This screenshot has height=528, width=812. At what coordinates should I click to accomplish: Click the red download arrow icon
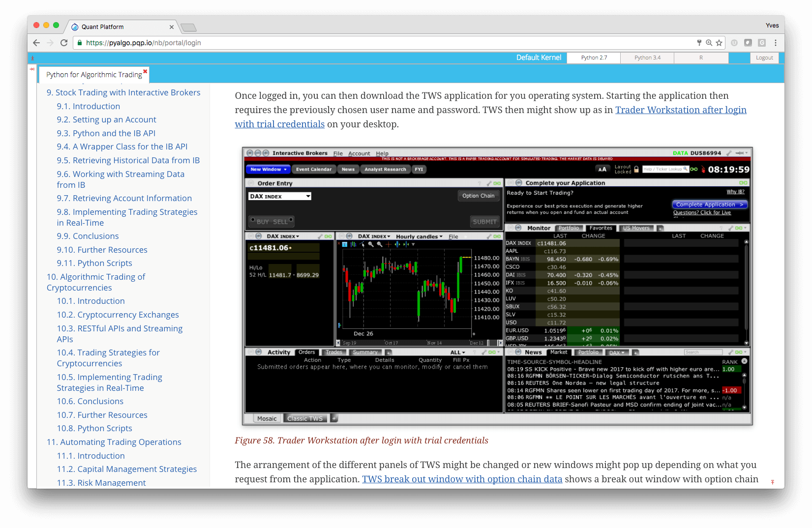(x=32, y=58)
